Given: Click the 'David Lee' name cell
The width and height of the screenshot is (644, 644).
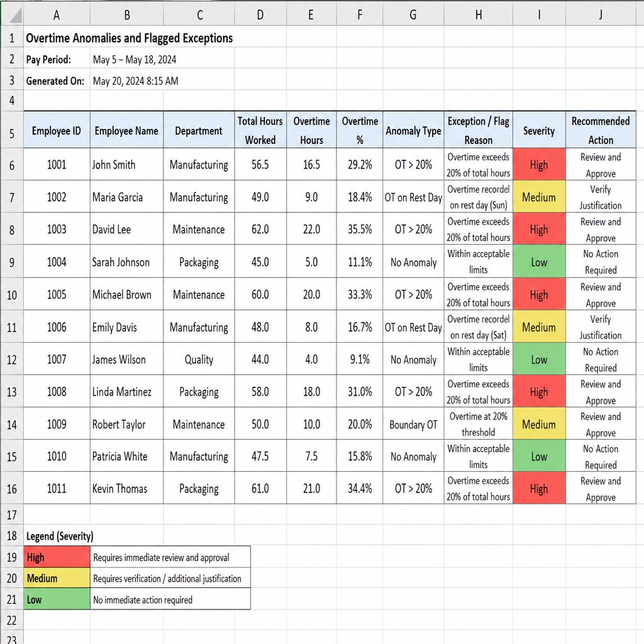Looking at the screenshot, I should point(126,229).
